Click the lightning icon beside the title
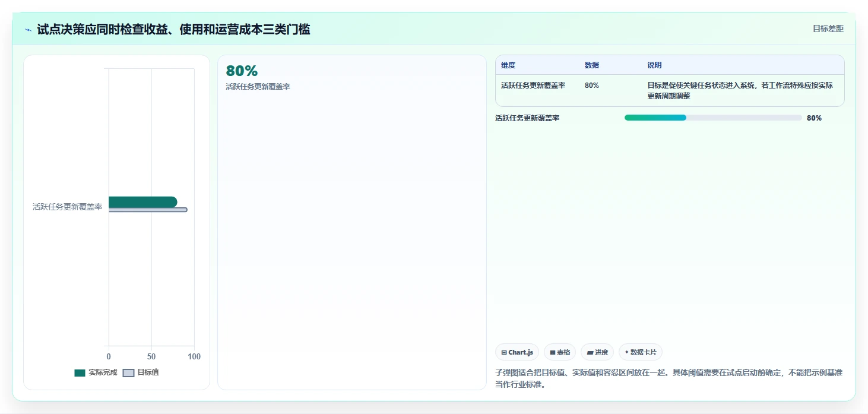The height and width of the screenshot is (414, 868). coord(28,30)
